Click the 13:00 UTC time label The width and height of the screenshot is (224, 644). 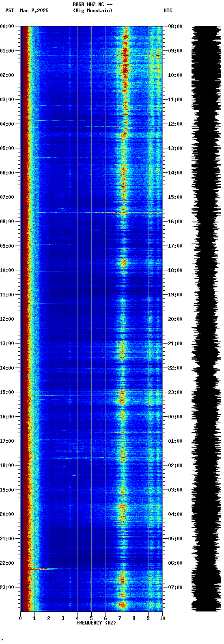click(x=175, y=148)
